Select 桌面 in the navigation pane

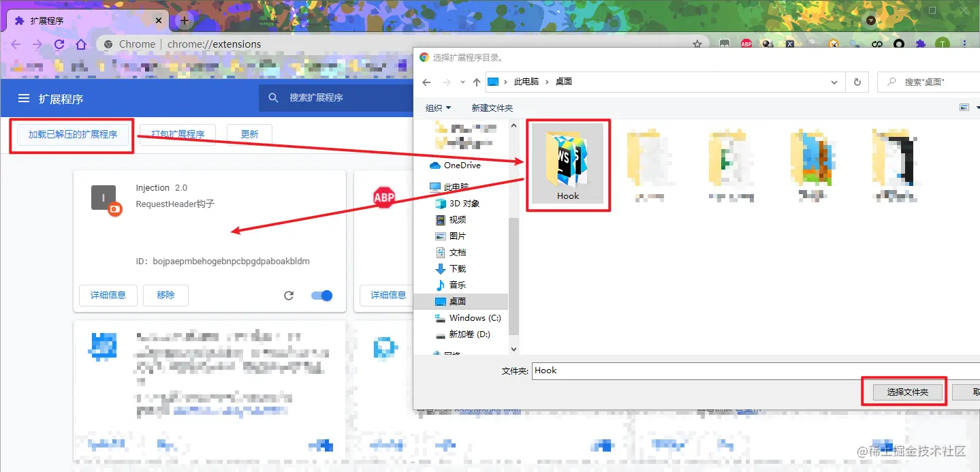point(461,301)
